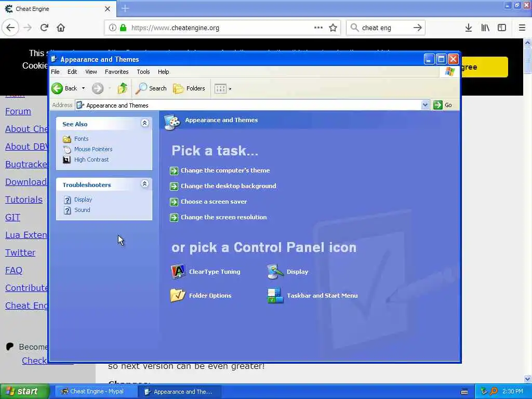Open the browser Library icon
Image resolution: width=532 pixels, height=399 pixels.
click(x=485, y=28)
